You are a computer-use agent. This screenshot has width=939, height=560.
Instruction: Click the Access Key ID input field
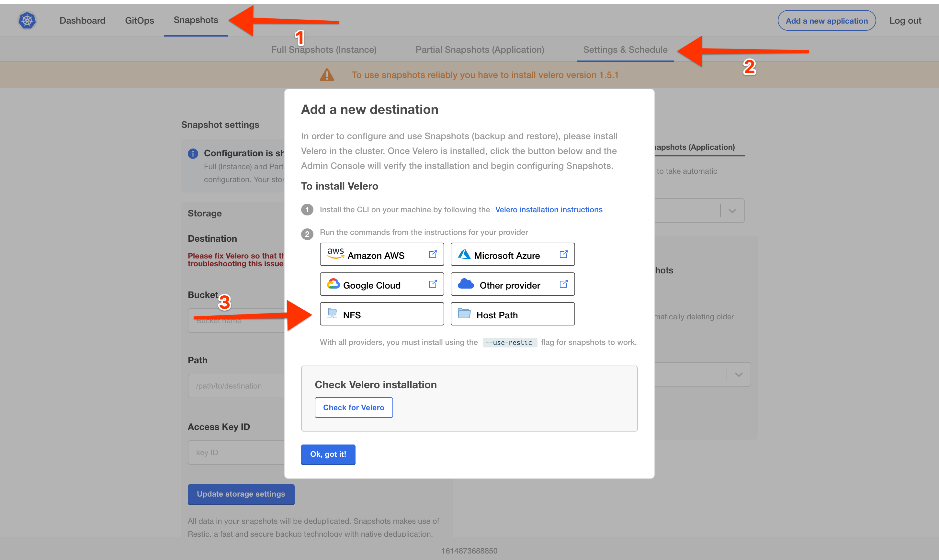tap(236, 453)
